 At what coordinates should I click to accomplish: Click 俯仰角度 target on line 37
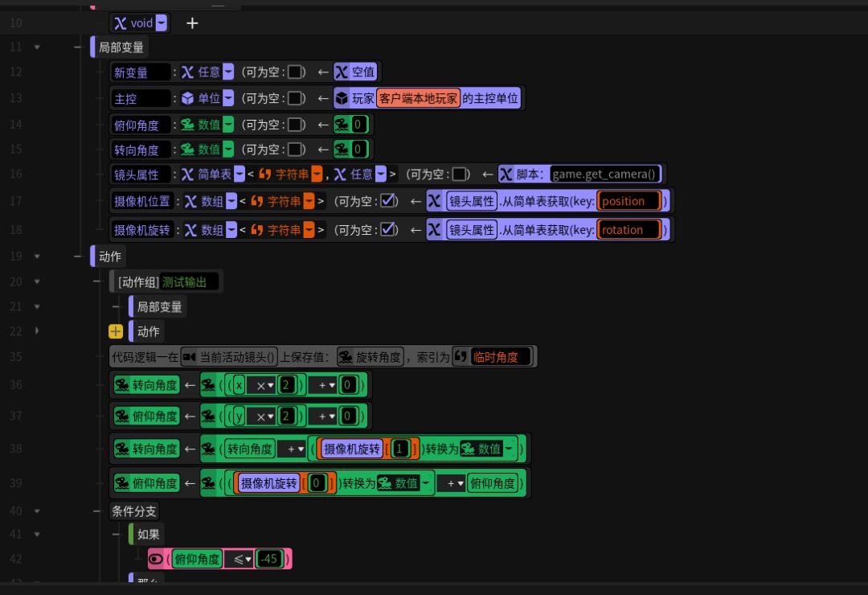(x=147, y=416)
